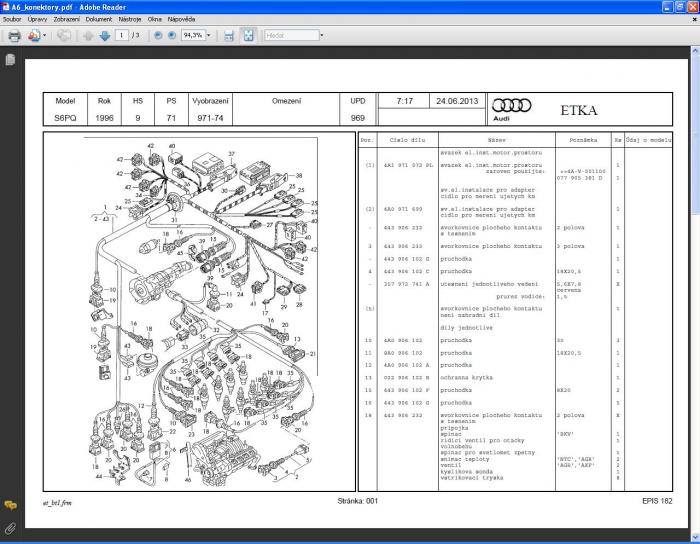Open the Zobrazení menu

pyautogui.click(x=66, y=19)
